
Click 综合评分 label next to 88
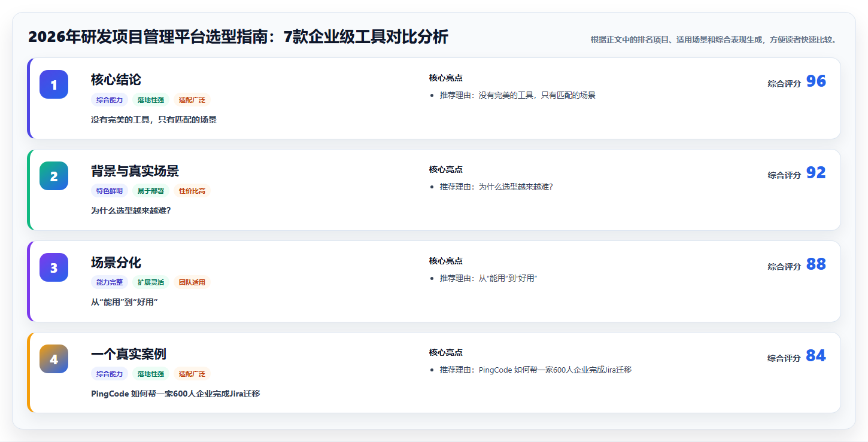click(784, 267)
